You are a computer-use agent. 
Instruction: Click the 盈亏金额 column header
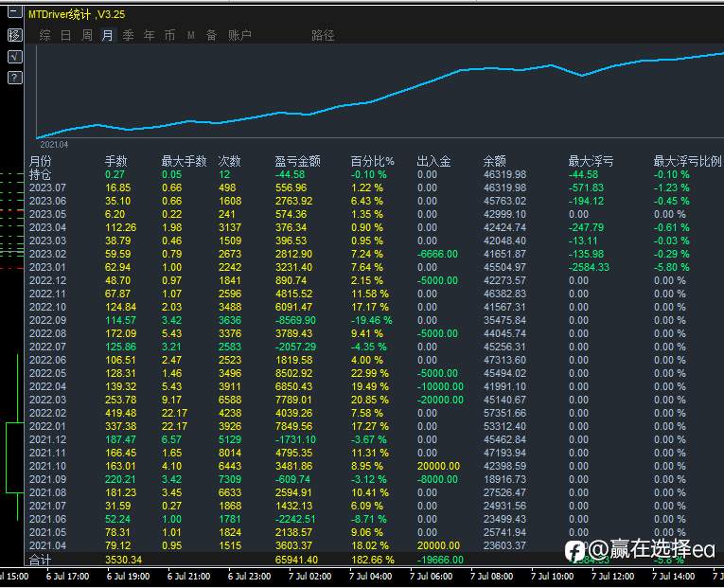coord(298,161)
